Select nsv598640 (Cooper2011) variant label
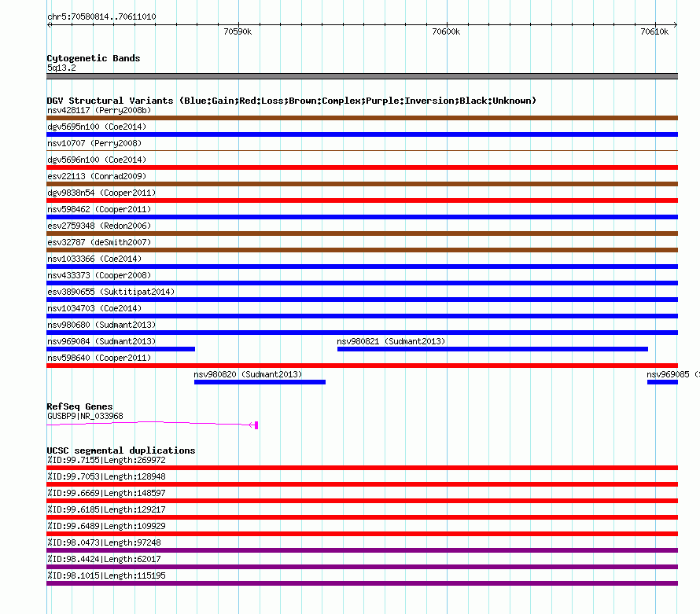This screenshot has height=614, width=700. (99, 358)
